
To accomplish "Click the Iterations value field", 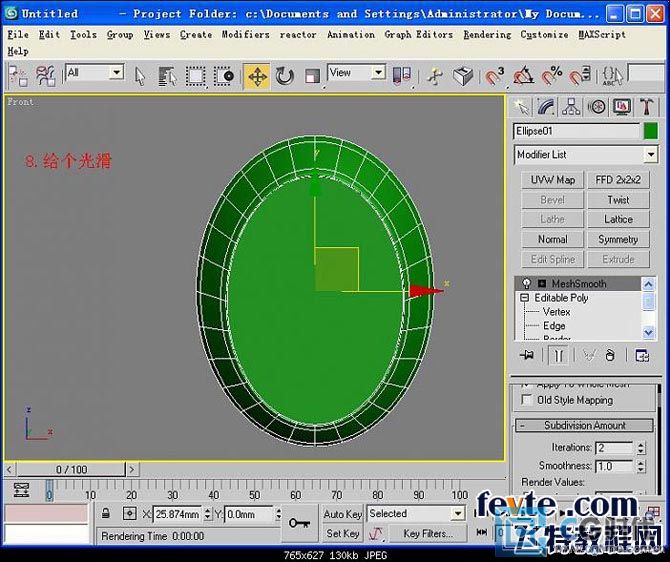I will pyautogui.click(x=614, y=447).
